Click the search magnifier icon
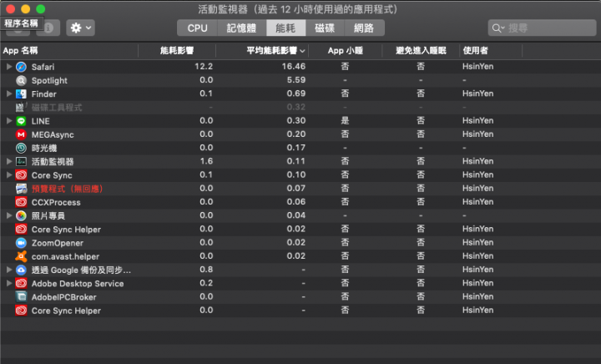 [497, 28]
